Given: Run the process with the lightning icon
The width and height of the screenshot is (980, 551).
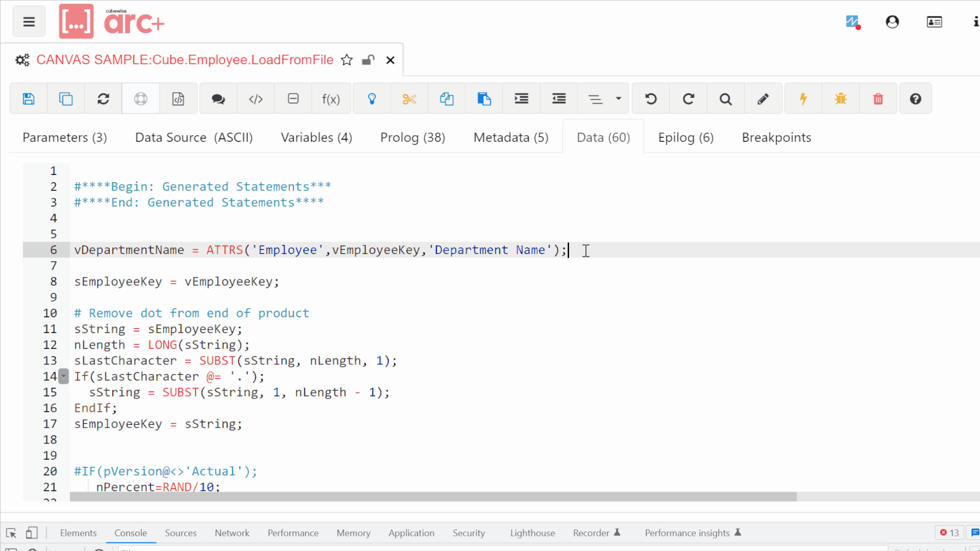Looking at the screenshot, I should [x=803, y=98].
